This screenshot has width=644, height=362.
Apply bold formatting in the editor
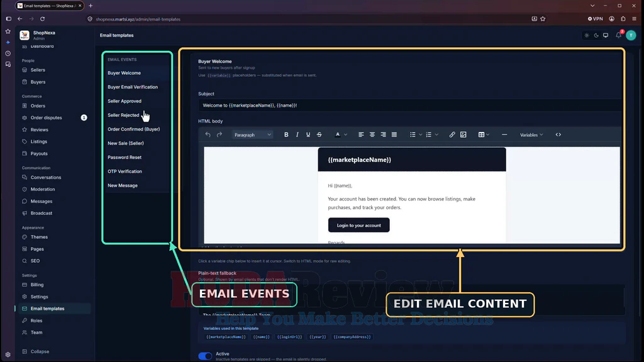(286, 134)
